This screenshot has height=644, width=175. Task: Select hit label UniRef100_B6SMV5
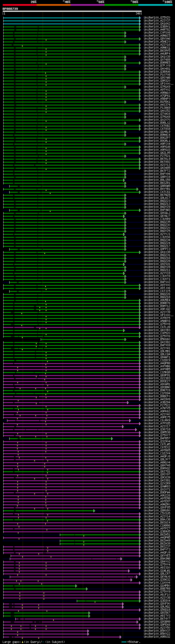click(157, 51)
